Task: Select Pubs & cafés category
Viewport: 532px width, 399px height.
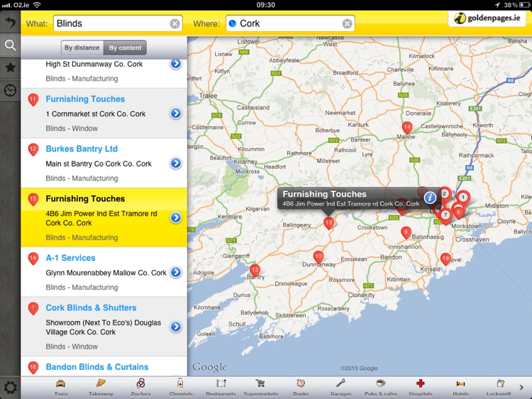Action: point(381,388)
